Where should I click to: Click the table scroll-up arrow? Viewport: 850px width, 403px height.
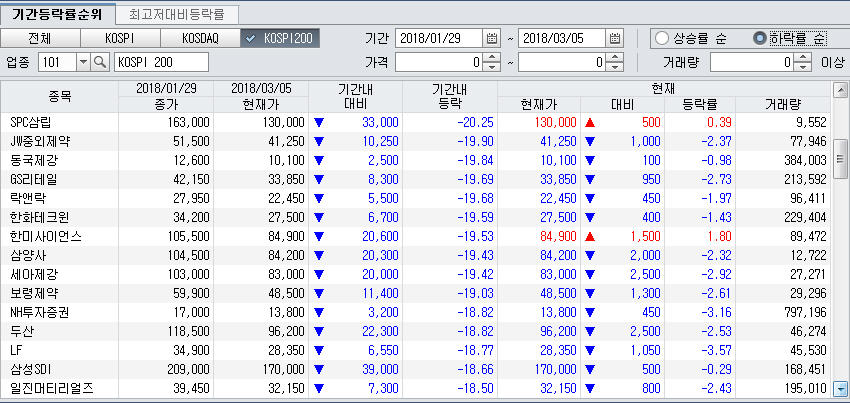[x=841, y=90]
